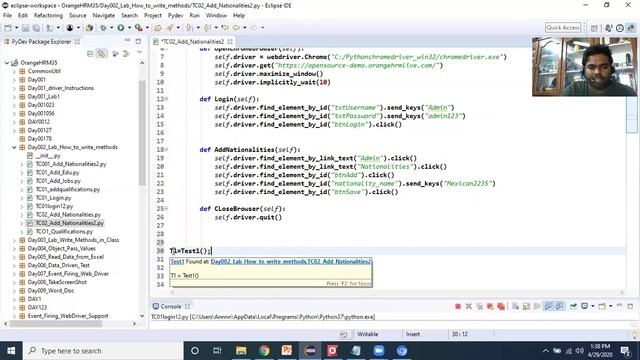Click the Debug gear icon in toolbar
Screen dimensions: 640x360
(103, 28)
